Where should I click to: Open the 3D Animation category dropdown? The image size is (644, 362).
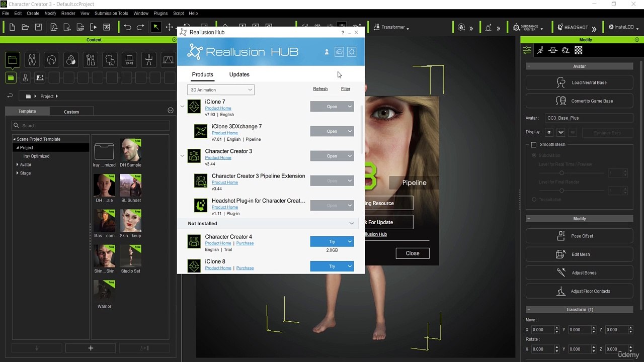(x=221, y=89)
